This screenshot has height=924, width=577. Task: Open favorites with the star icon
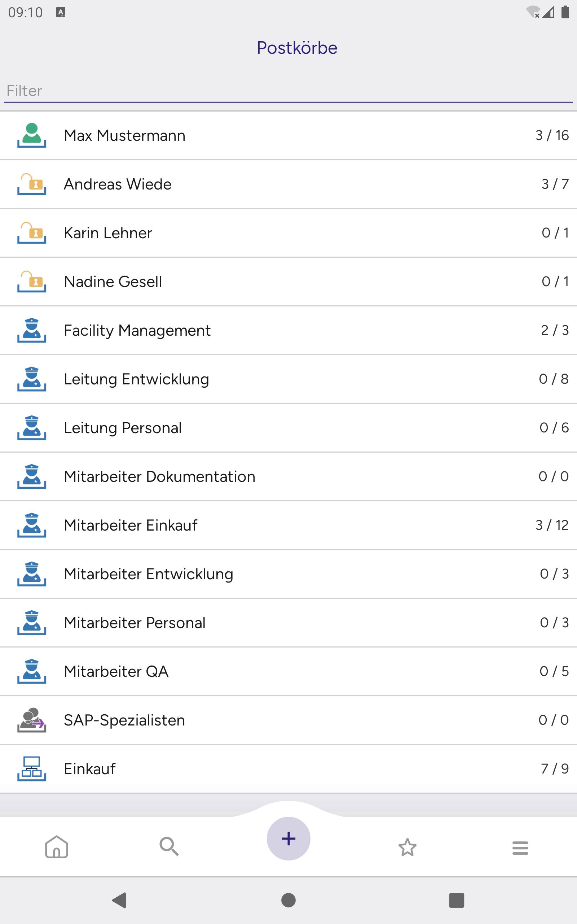pos(407,847)
